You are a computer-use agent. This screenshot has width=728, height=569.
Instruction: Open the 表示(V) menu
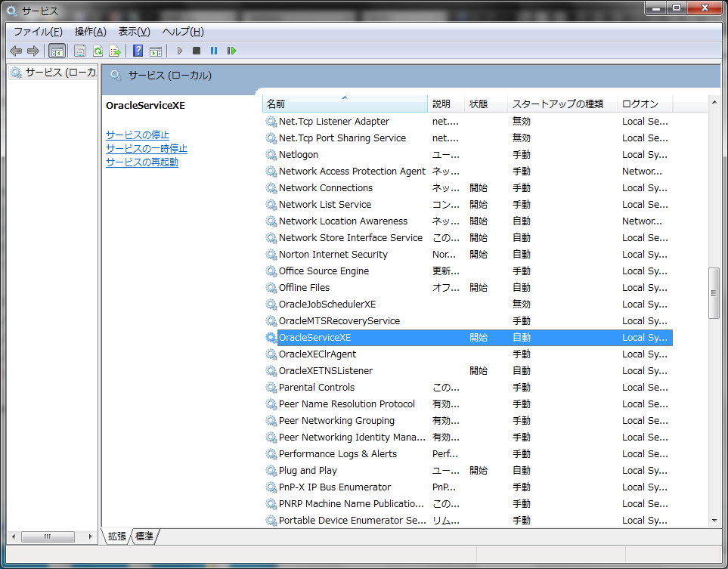pos(134,32)
